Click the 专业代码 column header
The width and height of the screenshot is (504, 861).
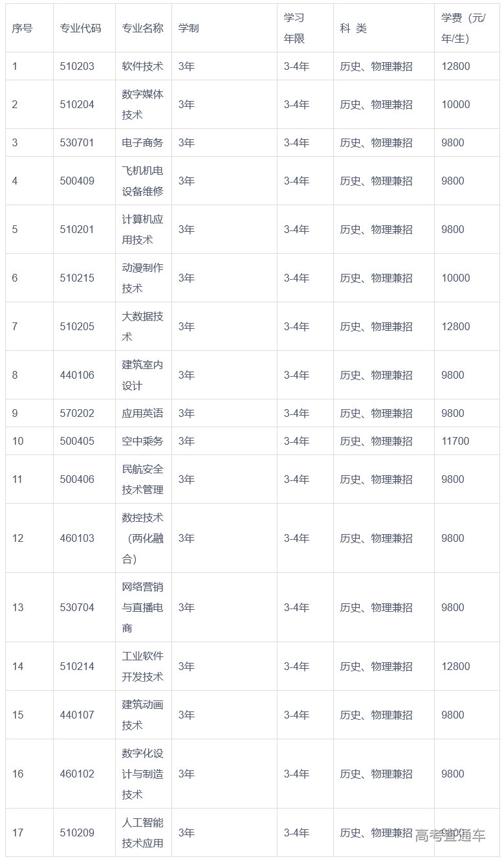pos(81,28)
